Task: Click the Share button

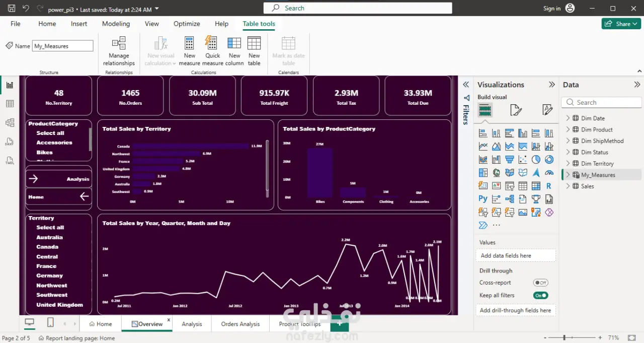Action: pyautogui.click(x=621, y=24)
